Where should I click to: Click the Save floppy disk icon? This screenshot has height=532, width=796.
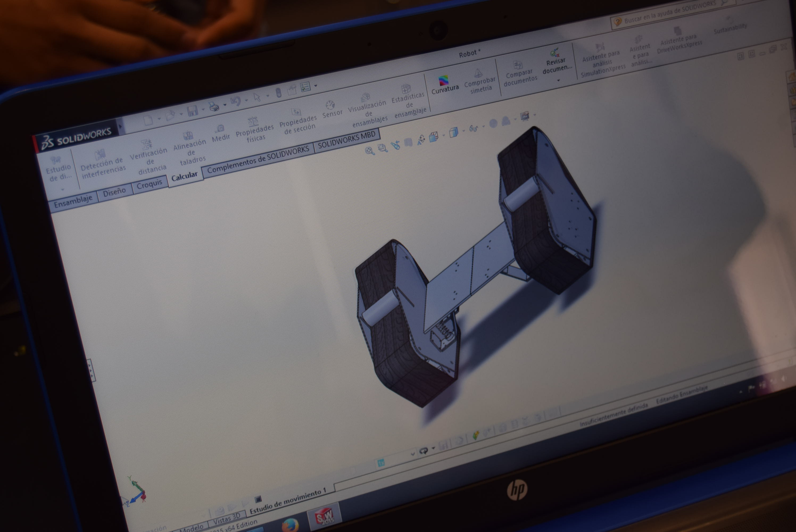tap(192, 111)
